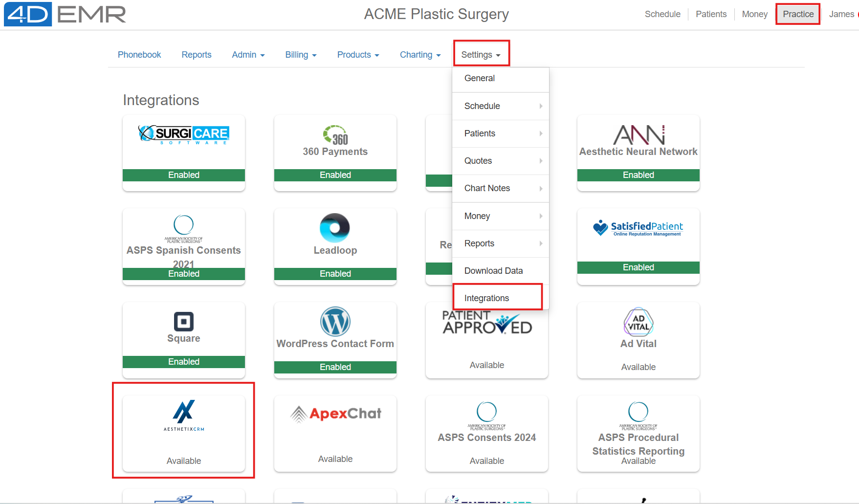Expand the Reports submenu in Settings
The image size is (859, 504).
[x=501, y=243]
